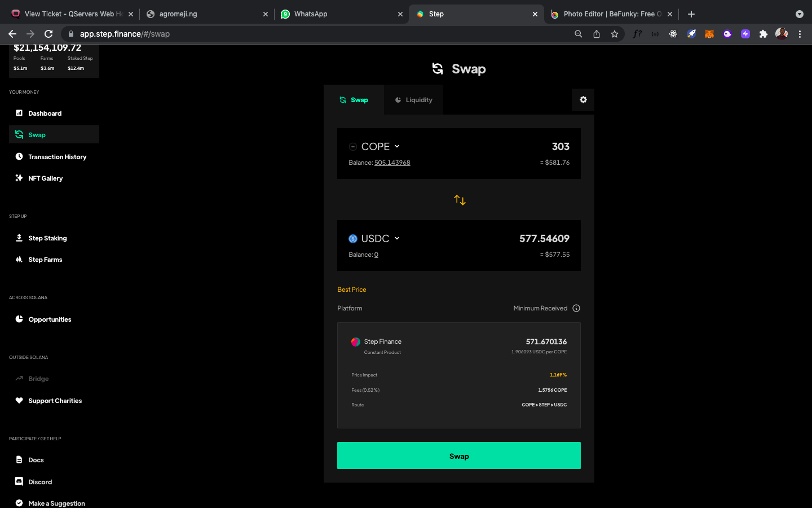Open the MetaMask fox extension
This screenshot has height=508, width=812.
pos(709,34)
